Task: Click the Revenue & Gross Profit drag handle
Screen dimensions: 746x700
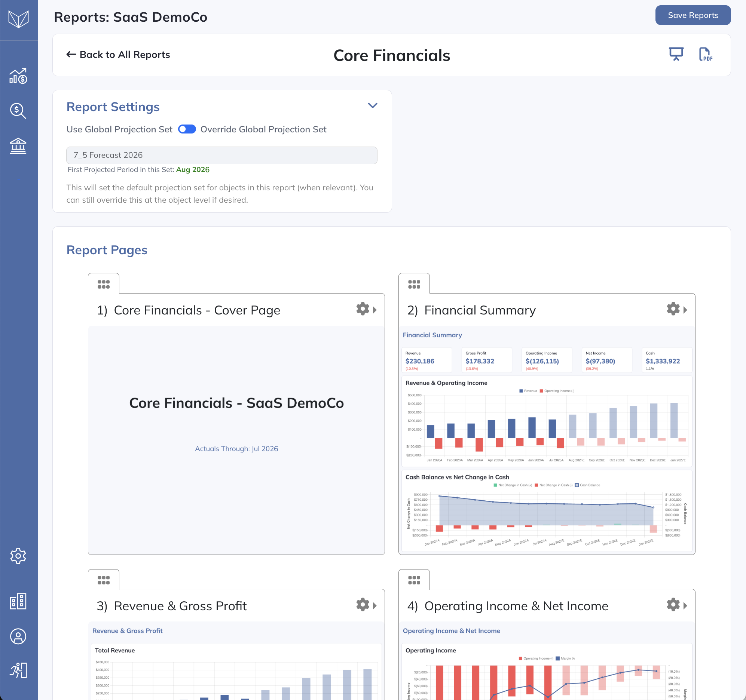Action: tap(104, 580)
